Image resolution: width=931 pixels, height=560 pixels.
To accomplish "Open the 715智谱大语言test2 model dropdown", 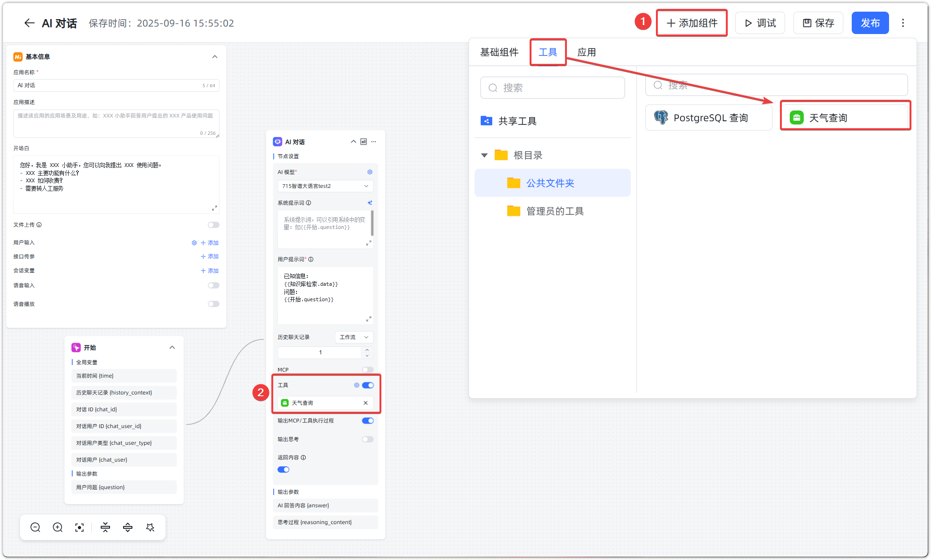I will 325,186.
